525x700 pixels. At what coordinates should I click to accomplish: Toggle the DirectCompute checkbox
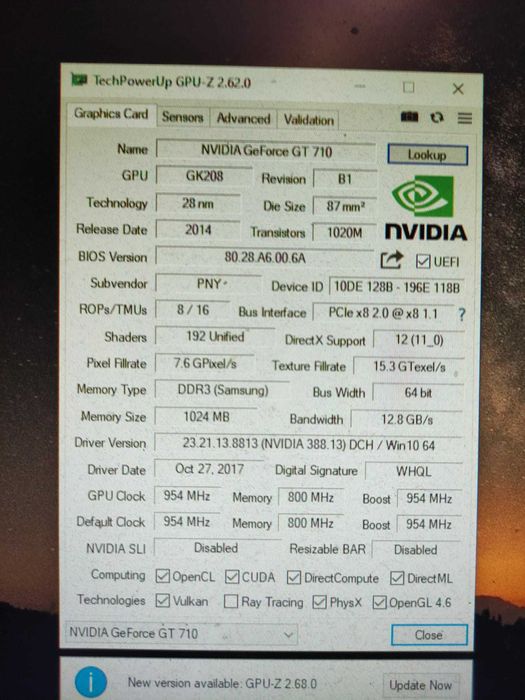click(294, 578)
